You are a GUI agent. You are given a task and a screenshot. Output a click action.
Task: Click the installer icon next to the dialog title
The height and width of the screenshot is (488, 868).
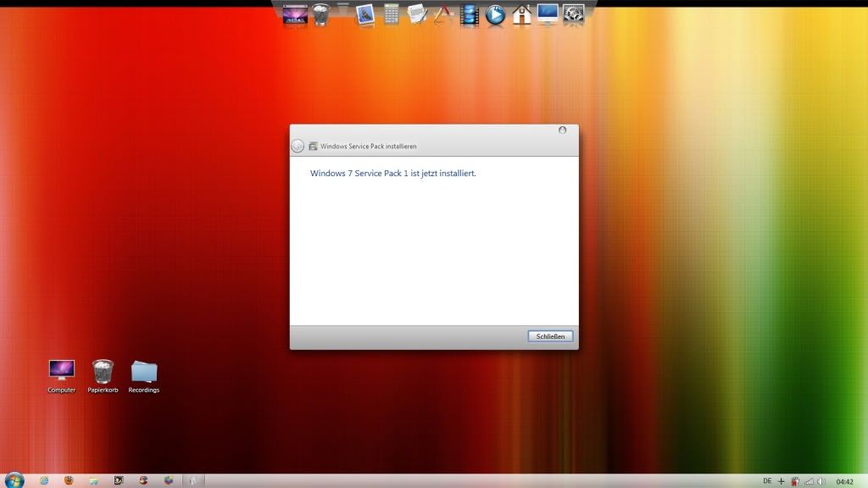[x=313, y=146]
